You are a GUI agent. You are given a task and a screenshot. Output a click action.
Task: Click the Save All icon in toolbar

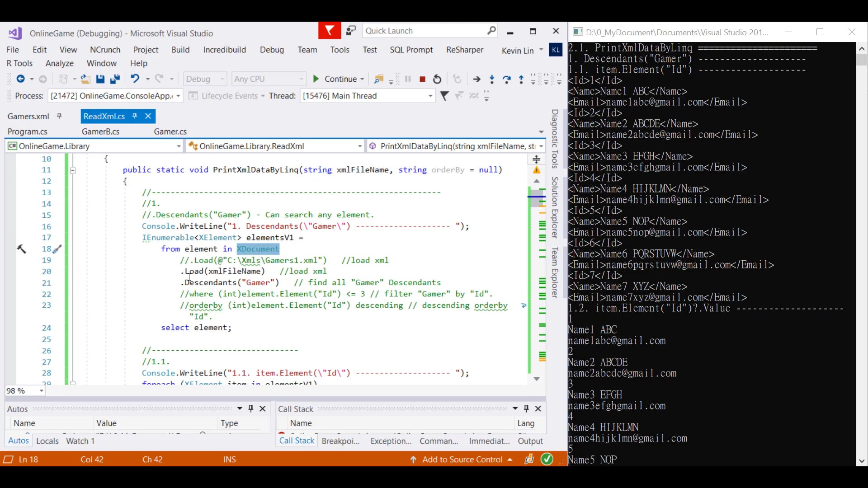click(115, 79)
